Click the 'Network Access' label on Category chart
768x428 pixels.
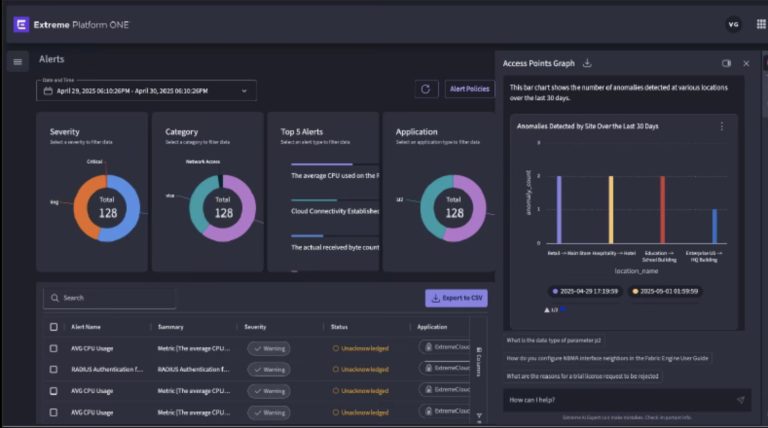click(203, 162)
